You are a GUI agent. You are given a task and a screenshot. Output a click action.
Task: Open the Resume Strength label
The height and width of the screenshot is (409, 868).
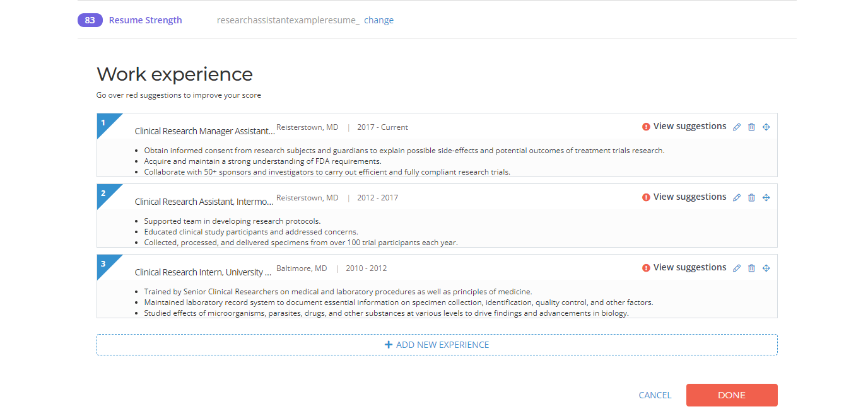(x=145, y=20)
